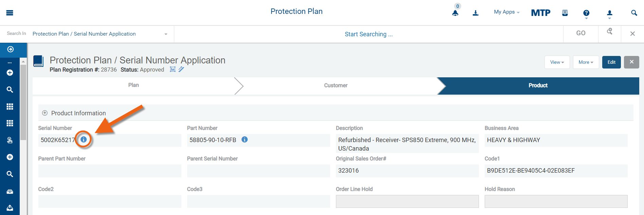Switch to the Customer step tab
Image resolution: width=644 pixels, height=215 pixels.
336,85
